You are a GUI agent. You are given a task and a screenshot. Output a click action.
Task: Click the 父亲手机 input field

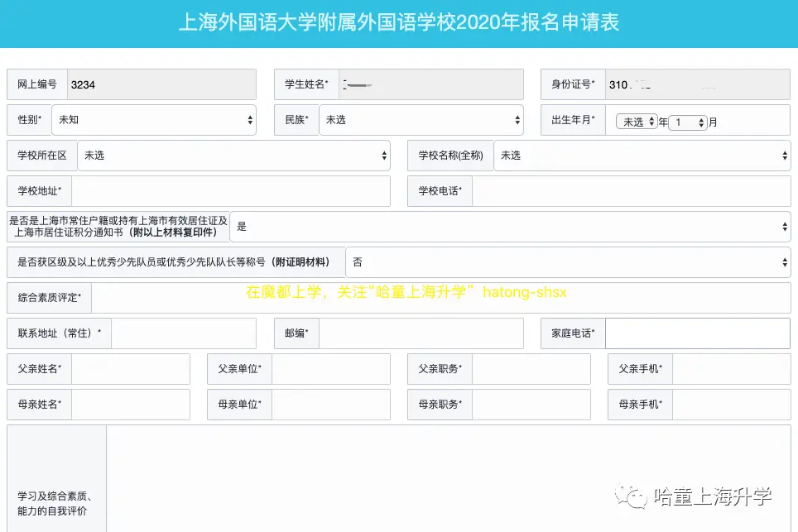point(733,368)
